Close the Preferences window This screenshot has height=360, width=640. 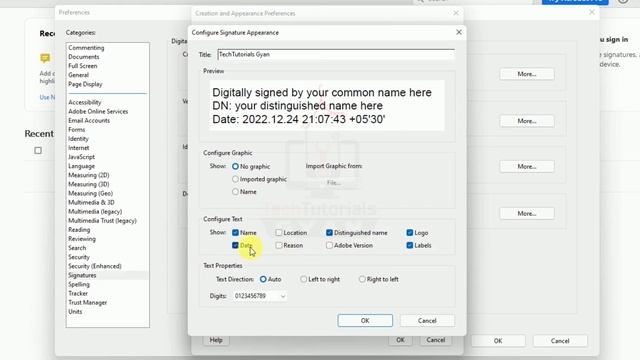click(x=592, y=13)
